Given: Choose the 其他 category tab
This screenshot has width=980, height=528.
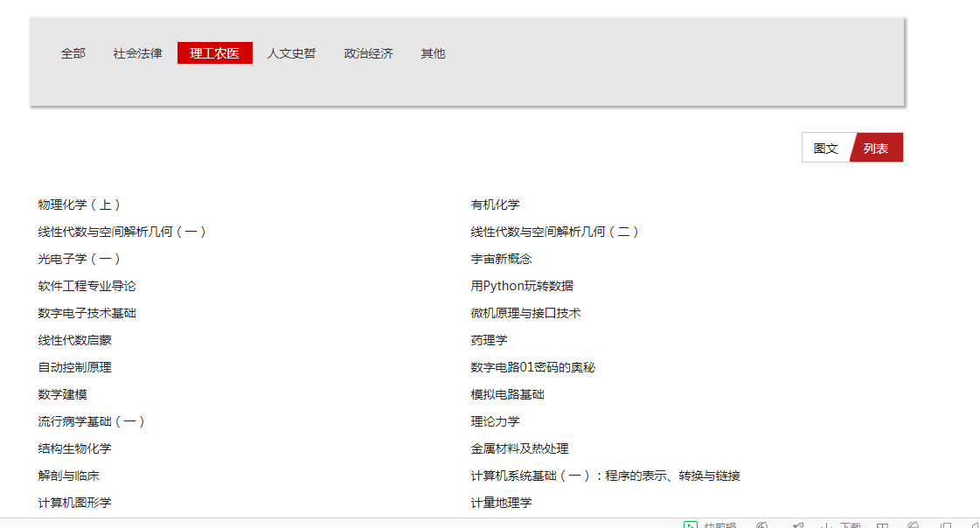Looking at the screenshot, I should 433,53.
